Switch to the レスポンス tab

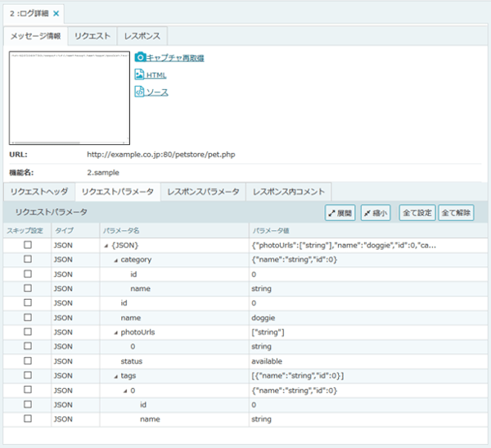[142, 36]
